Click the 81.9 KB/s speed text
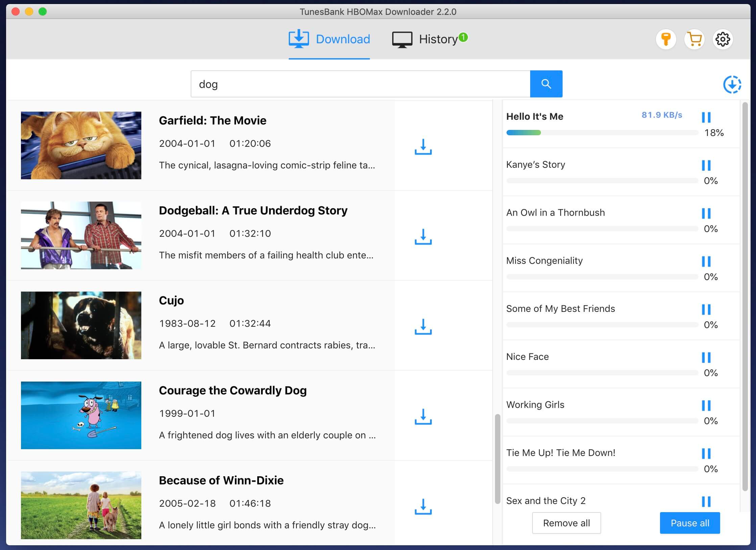The width and height of the screenshot is (756, 550). [x=662, y=115]
